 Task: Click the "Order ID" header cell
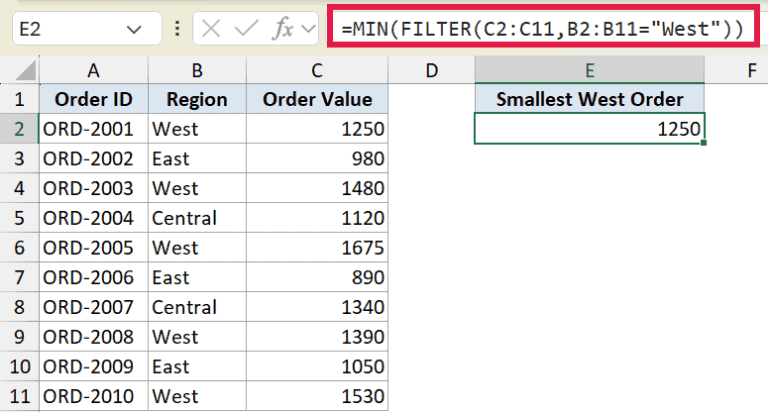pyautogui.click(x=94, y=99)
